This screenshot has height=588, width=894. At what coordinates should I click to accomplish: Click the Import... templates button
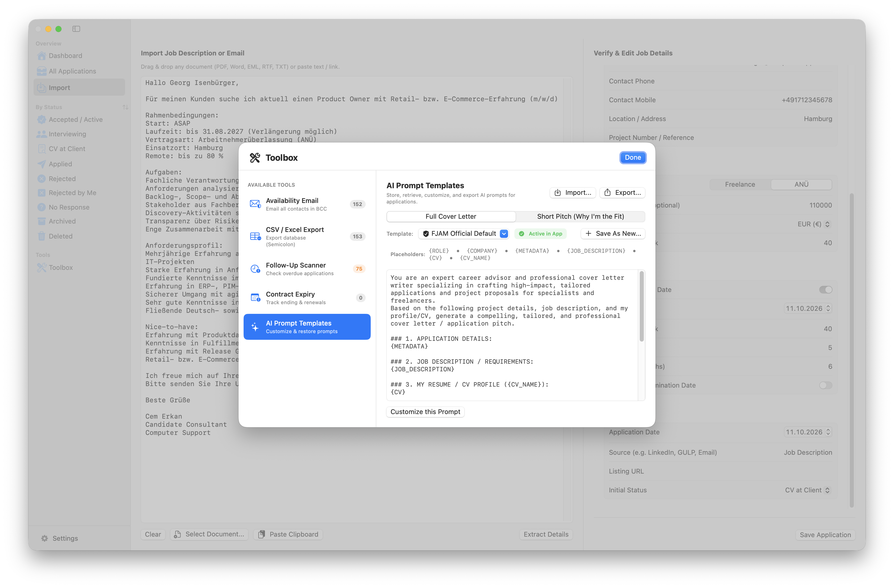(573, 192)
